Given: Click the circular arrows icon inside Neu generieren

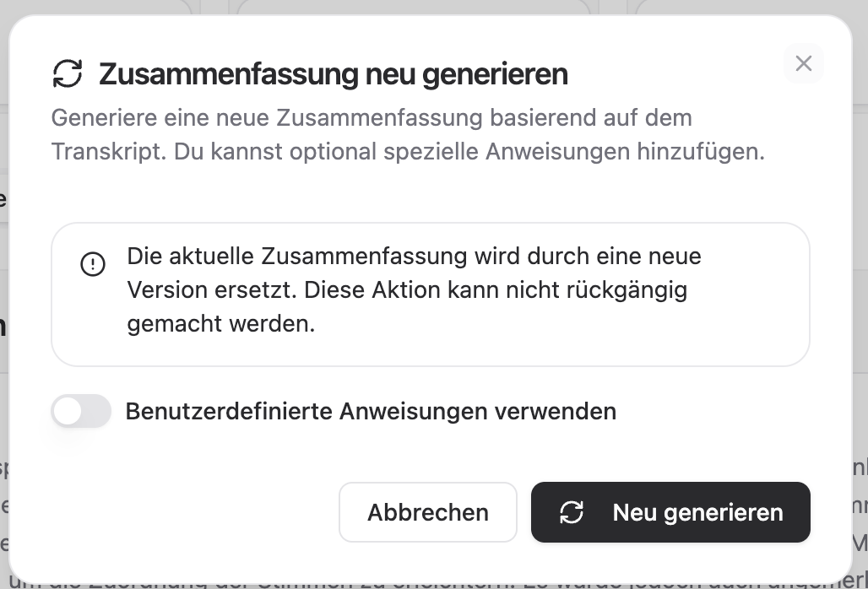Looking at the screenshot, I should [572, 512].
